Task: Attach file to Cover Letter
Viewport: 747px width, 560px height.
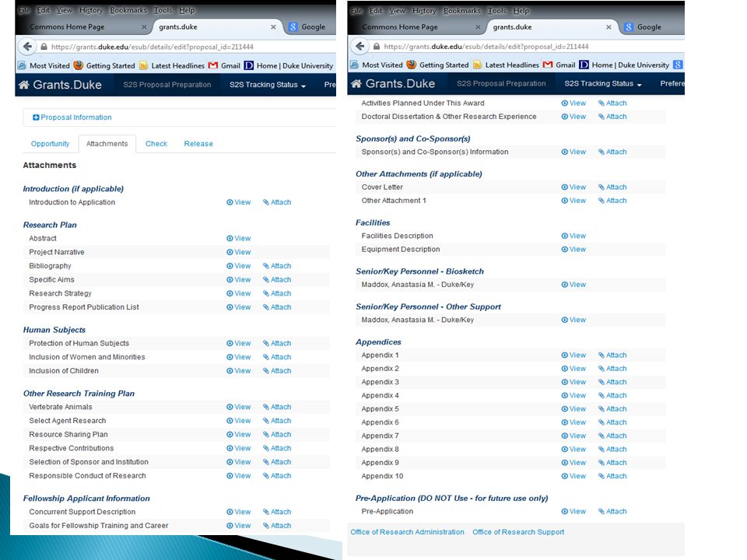Action: point(612,187)
